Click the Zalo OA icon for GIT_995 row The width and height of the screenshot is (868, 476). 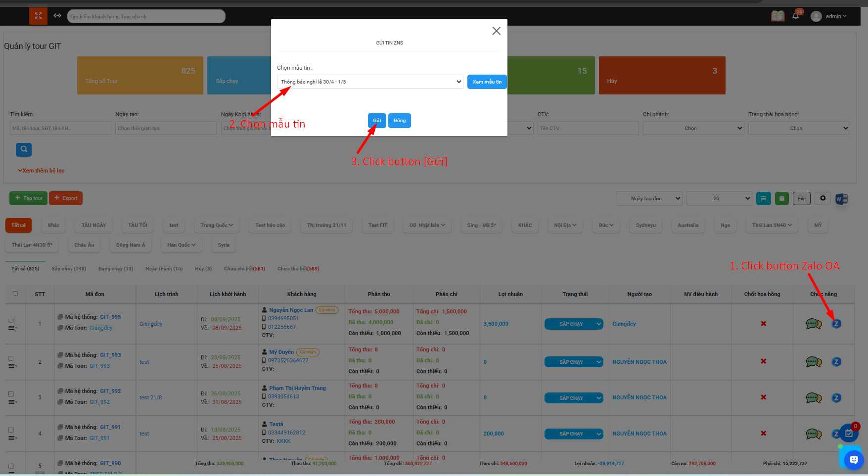836,324
